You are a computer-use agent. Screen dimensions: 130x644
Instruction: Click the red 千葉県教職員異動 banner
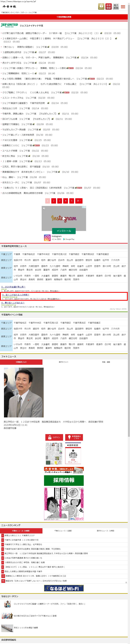point(64,17)
